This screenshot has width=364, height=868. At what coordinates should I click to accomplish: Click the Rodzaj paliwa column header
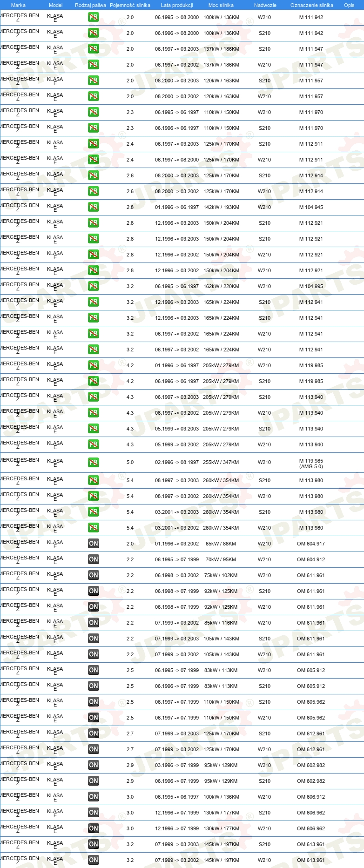[x=90, y=5]
